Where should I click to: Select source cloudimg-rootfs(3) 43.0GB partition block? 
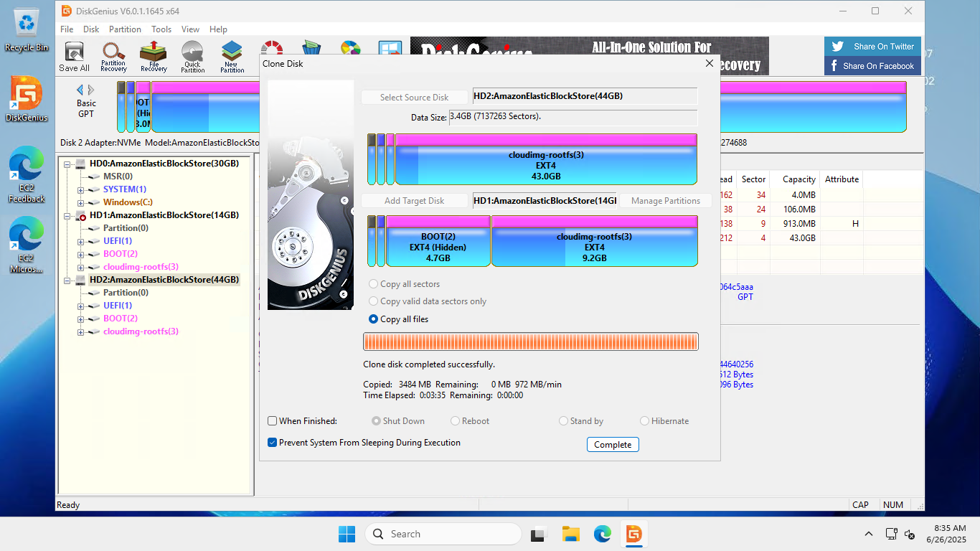[x=546, y=159]
